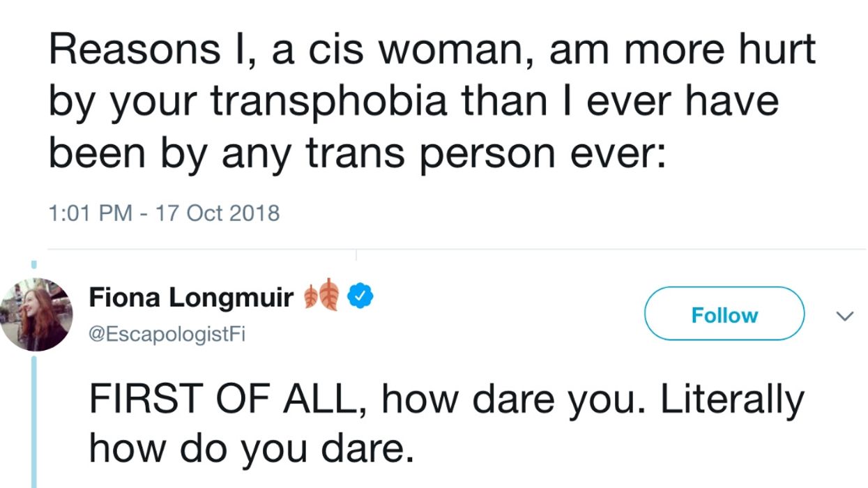Image resolution: width=868 pixels, height=488 pixels.
Task: Open the timestamp link 1:01 PM - 17 Oct 2018
Action: (x=164, y=214)
